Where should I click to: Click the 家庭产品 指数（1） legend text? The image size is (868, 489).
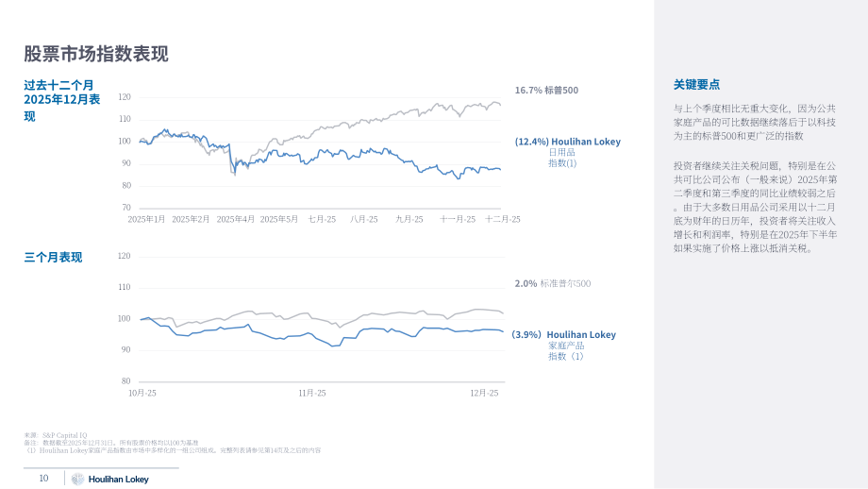pos(566,351)
